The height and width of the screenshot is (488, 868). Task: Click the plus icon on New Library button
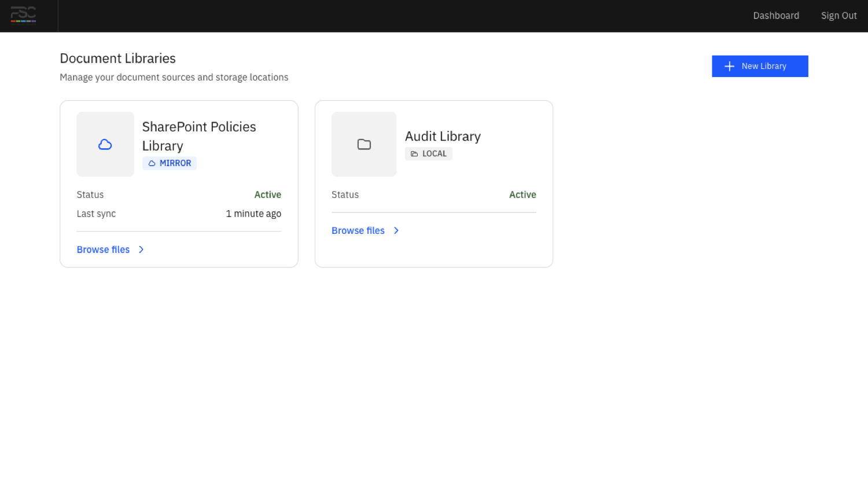tap(729, 66)
